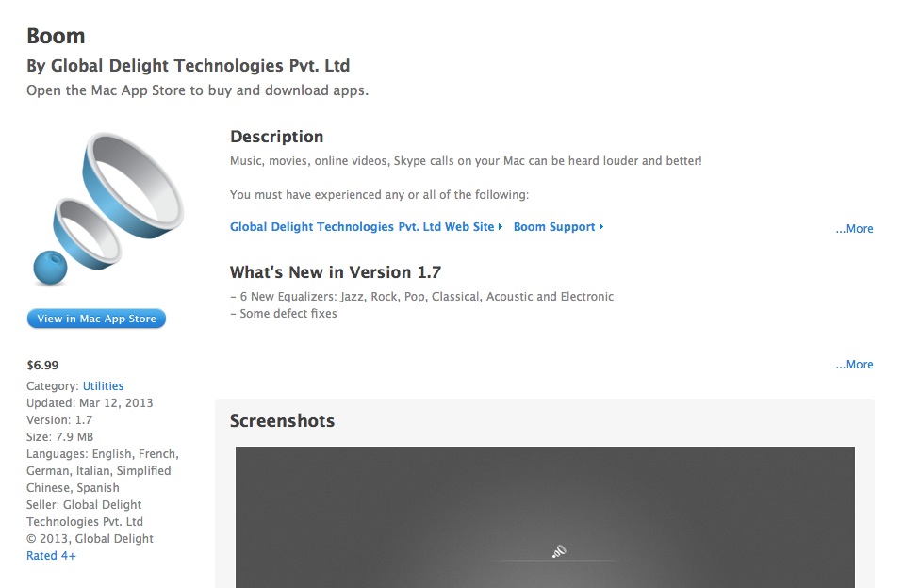Open Global Delight Technologies Web Site link

coord(366,226)
